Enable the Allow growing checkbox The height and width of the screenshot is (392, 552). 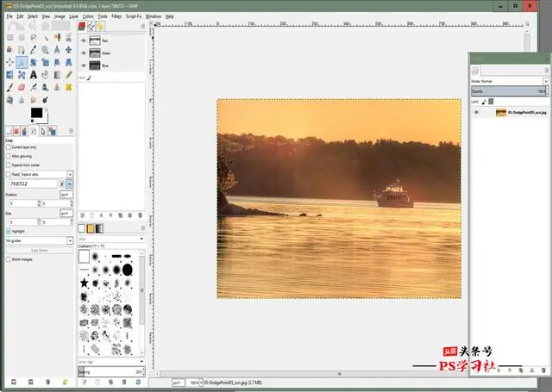(x=9, y=156)
